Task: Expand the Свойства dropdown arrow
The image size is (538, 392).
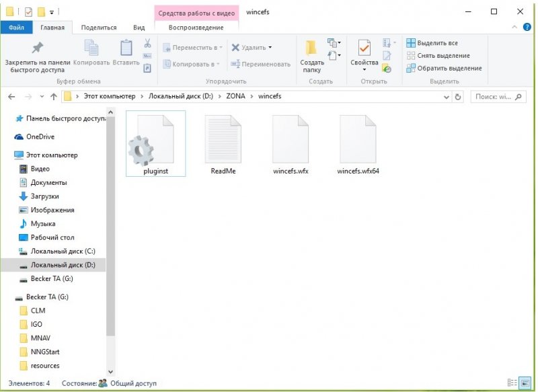Action: [x=364, y=69]
